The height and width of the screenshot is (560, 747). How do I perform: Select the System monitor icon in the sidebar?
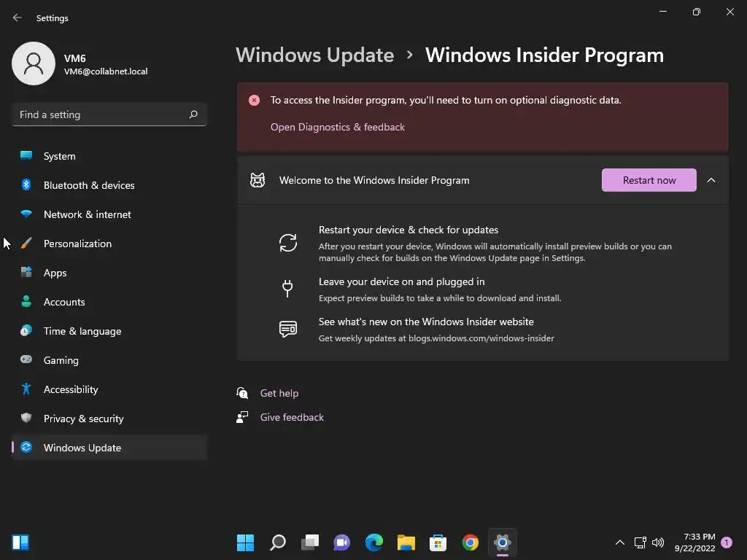(x=26, y=156)
